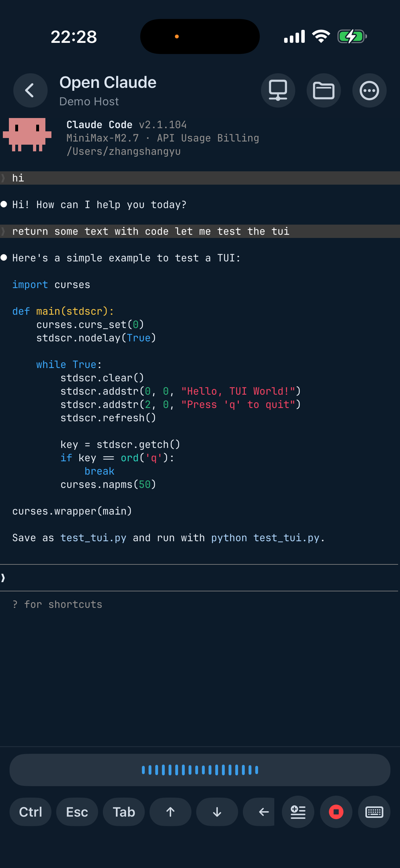Stop recording with the red button

point(336,812)
